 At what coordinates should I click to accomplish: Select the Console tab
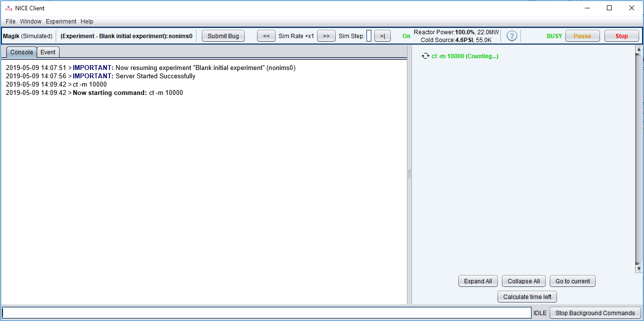coord(21,52)
